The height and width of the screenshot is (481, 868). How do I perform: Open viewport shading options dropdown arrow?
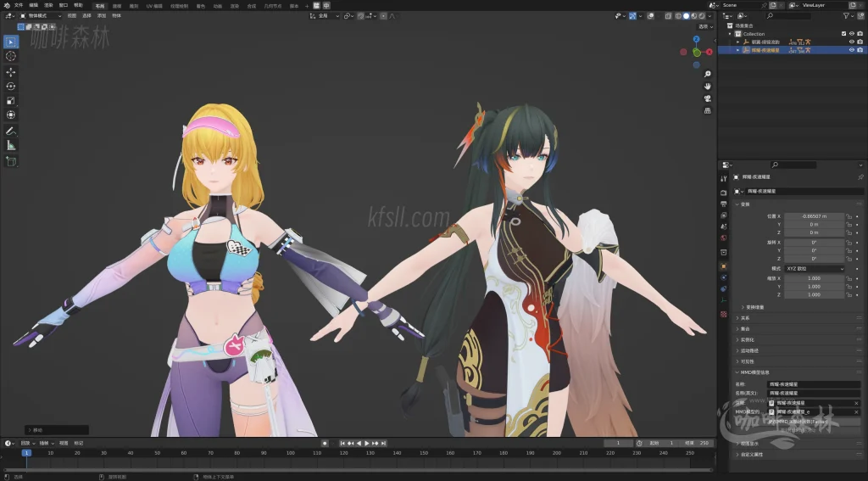[709, 16]
